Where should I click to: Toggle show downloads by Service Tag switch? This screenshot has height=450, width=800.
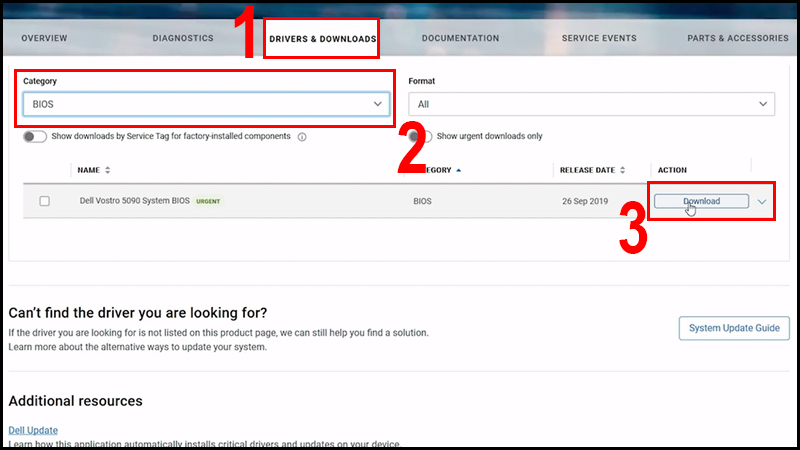point(35,137)
